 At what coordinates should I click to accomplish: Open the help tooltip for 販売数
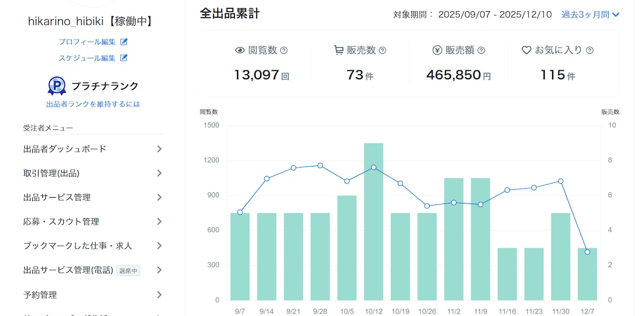click(x=383, y=51)
